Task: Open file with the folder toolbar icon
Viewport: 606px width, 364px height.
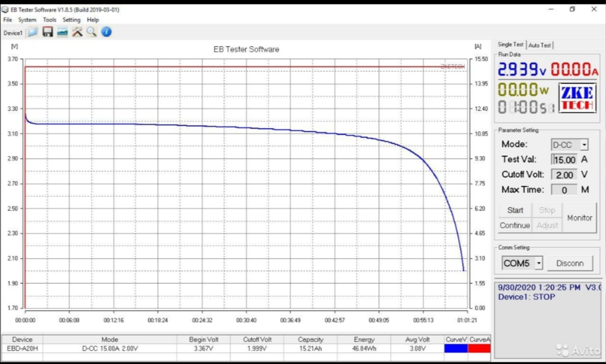Action: 33,32
